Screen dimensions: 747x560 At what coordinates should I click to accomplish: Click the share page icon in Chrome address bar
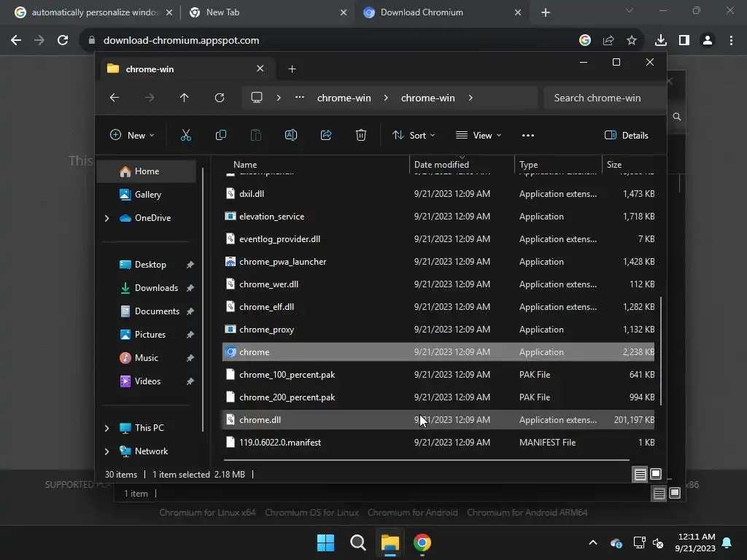pos(608,41)
